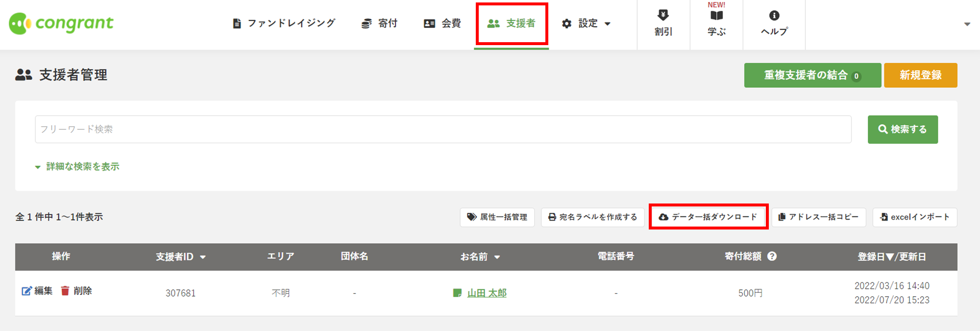Click the congrant logo
Screen dimensions: 980x331
point(61,23)
